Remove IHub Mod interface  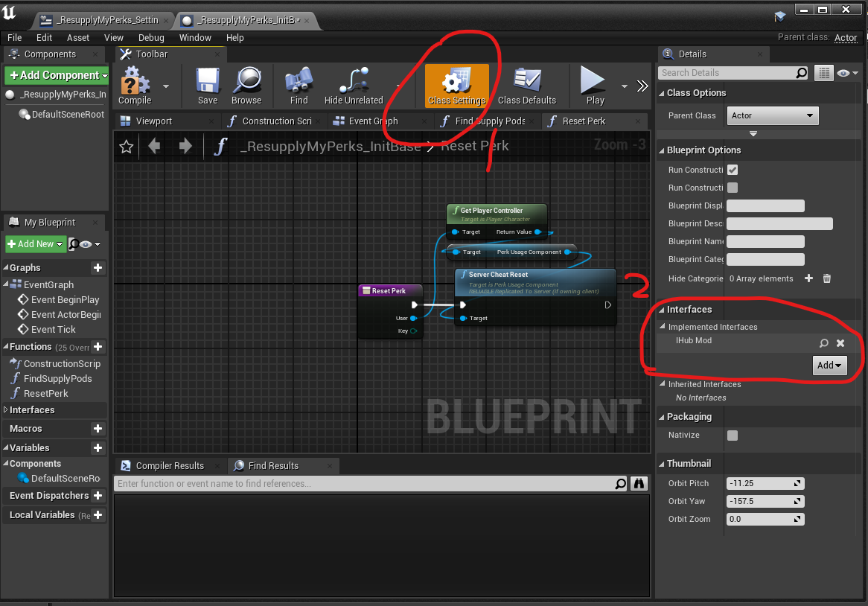click(x=840, y=343)
